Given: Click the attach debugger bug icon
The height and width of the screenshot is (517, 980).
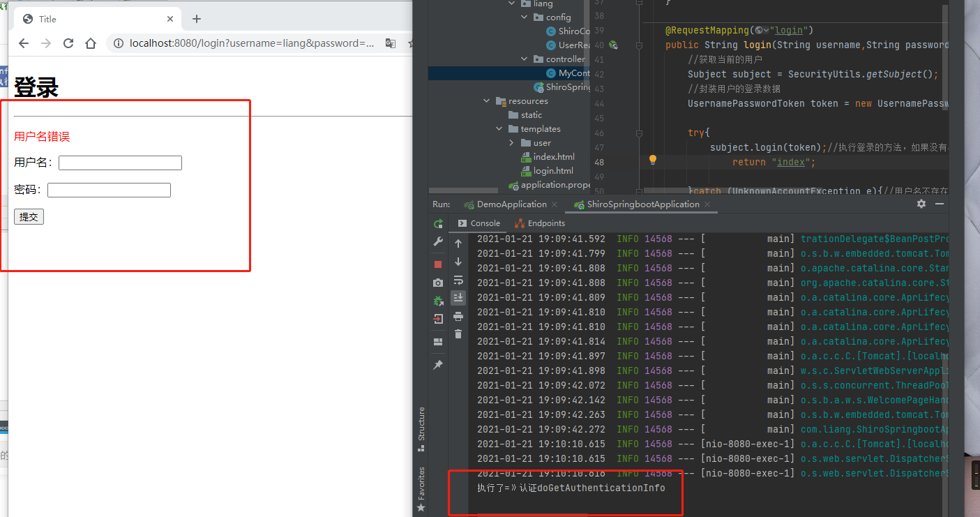Looking at the screenshot, I should (438, 301).
